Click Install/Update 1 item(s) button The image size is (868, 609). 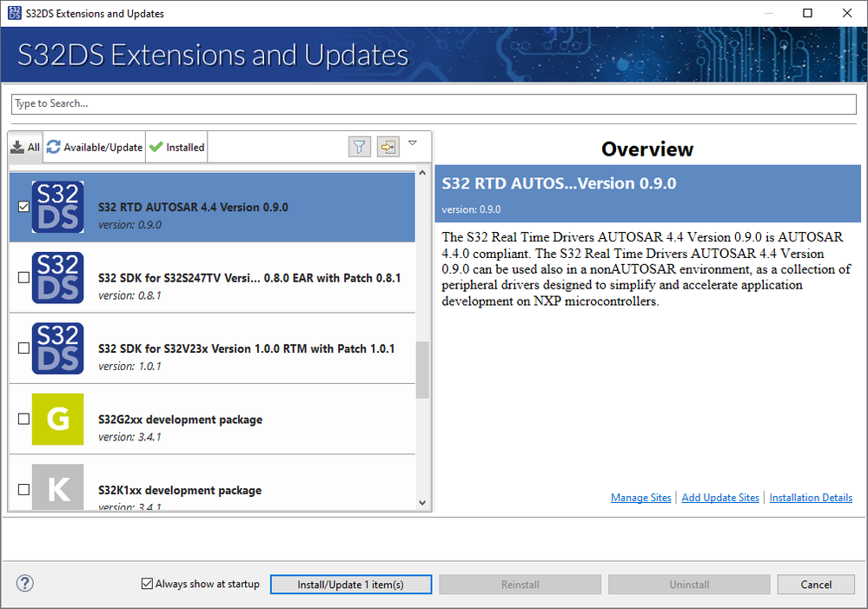pos(350,585)
